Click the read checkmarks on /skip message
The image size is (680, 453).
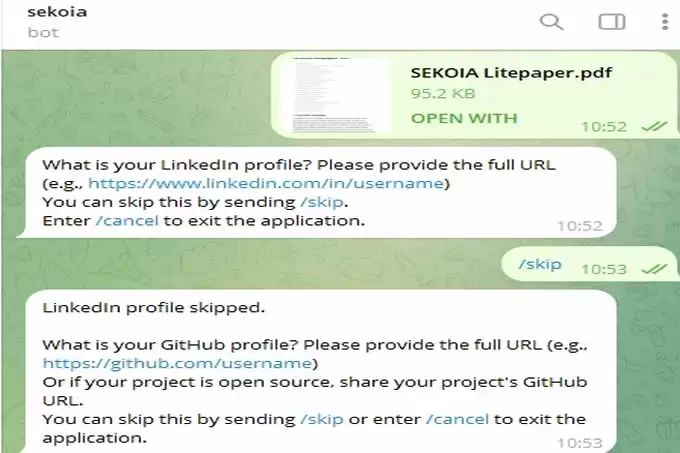click(654, 269)
